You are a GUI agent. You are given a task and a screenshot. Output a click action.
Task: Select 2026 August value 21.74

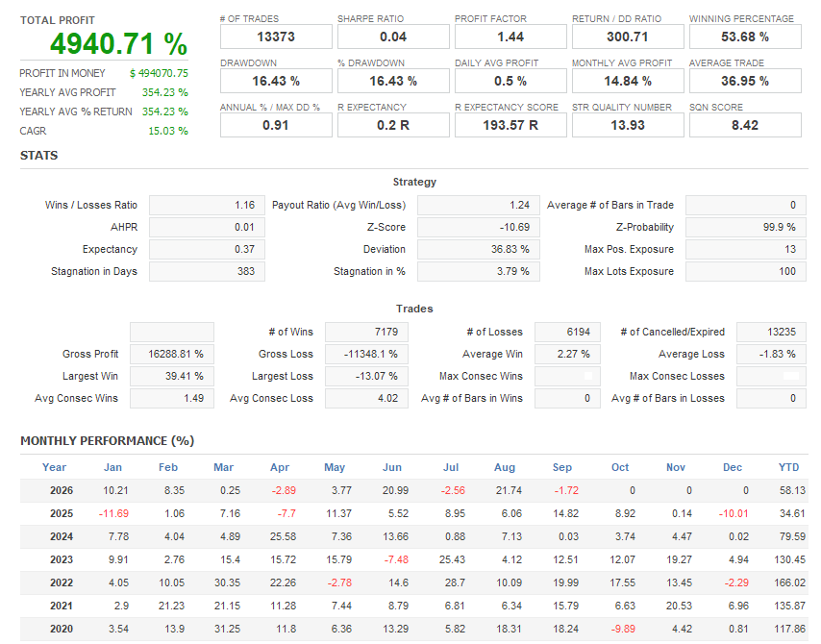point(509,490)
